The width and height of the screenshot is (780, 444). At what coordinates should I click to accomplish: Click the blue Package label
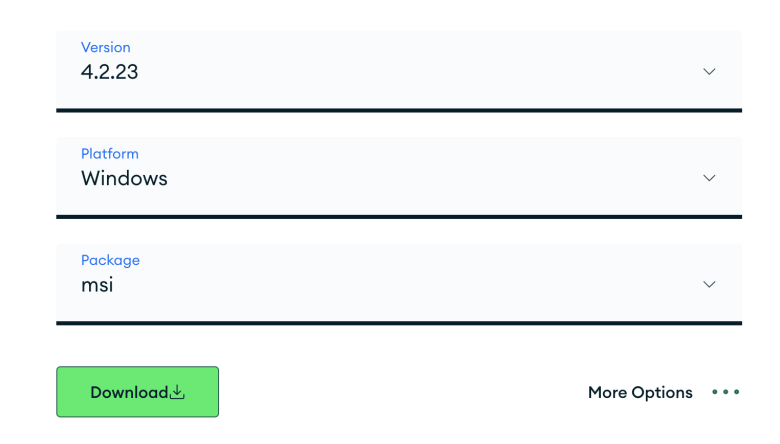(x=110, y=260)
